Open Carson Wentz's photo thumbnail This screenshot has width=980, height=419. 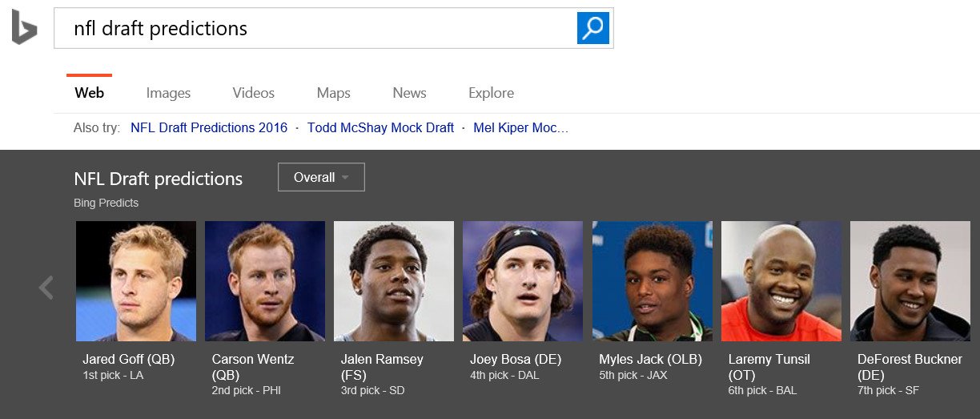click(x=265, y=281)
